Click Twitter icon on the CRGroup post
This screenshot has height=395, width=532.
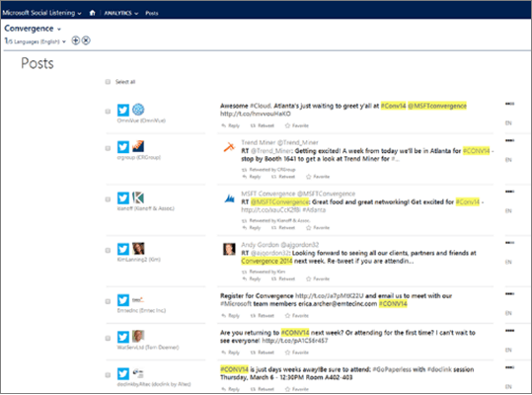click(123, 146)
